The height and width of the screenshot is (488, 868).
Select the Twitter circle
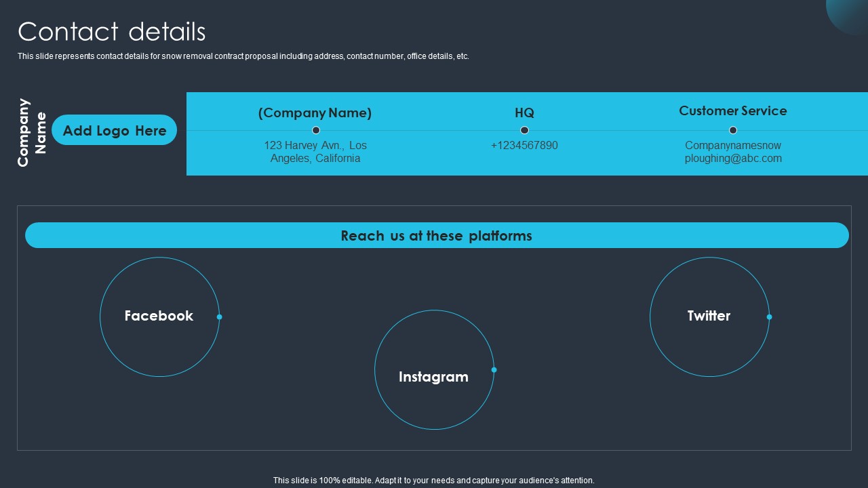(x=709, y=317)
